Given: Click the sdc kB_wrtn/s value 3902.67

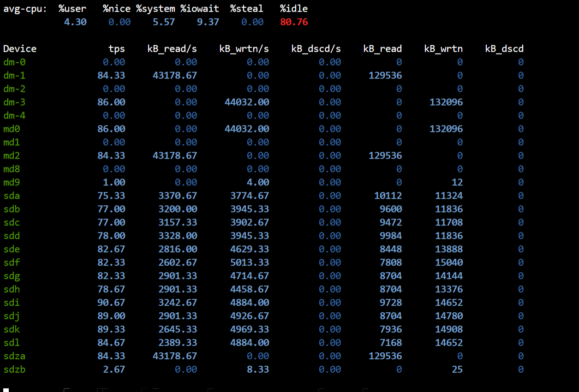Looking at the screenshot, I should click(250, 223).
